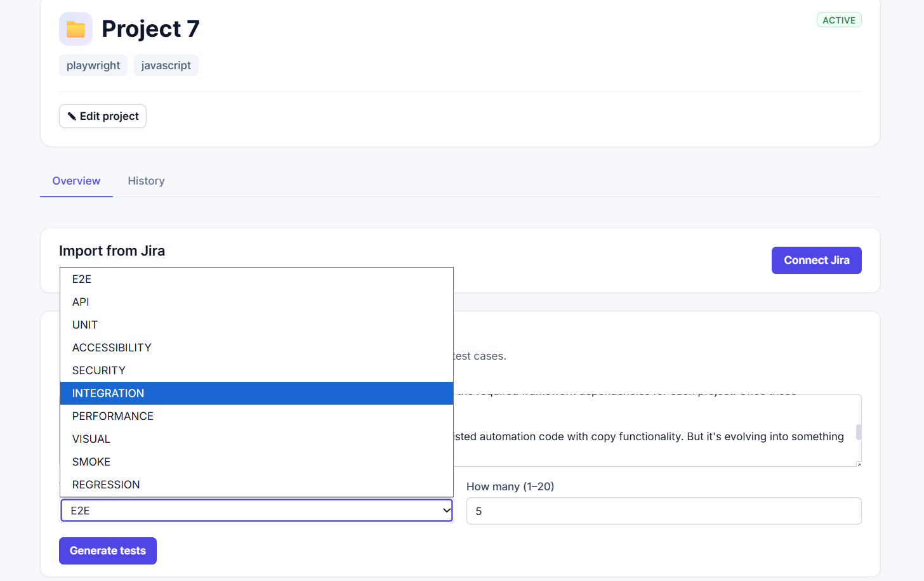Image resolution: width=924 pixels, height=581 pixels.
Task: Click the Connect Jira button
Action: 816,260
